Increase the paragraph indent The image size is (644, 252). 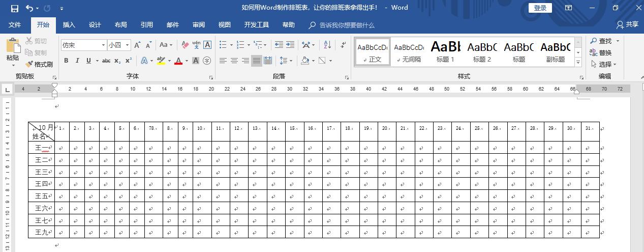point(290,45)
